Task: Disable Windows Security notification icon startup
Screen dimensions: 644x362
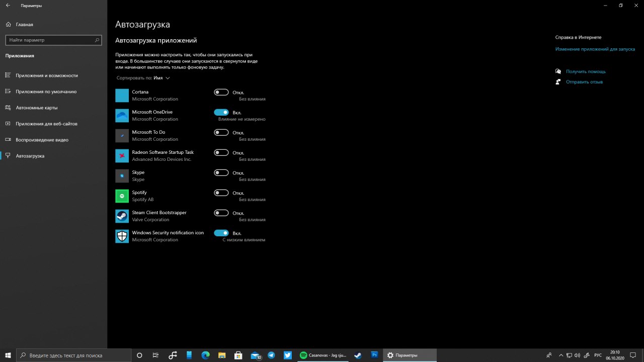Action: click(x=221, y=233)
